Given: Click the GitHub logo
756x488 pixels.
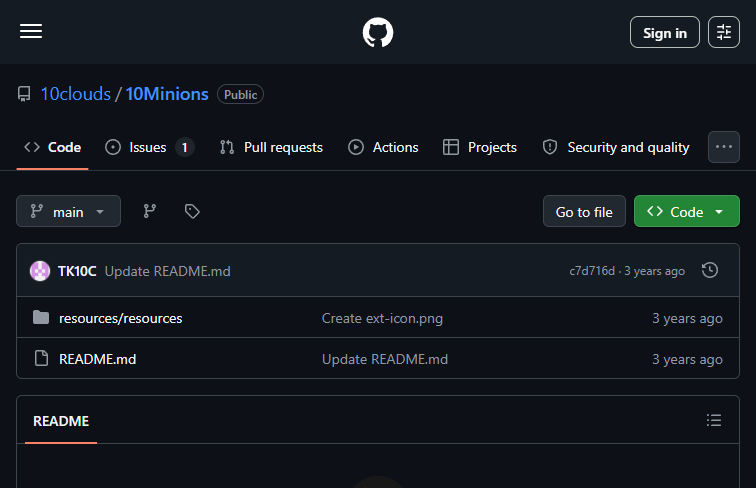Looking at the screenshot, I should 378,32.
